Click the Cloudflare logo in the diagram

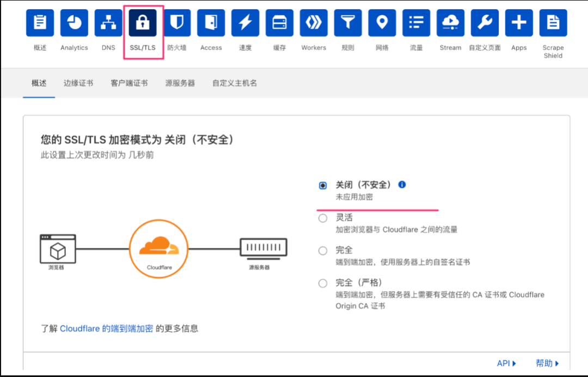[158, 248]
